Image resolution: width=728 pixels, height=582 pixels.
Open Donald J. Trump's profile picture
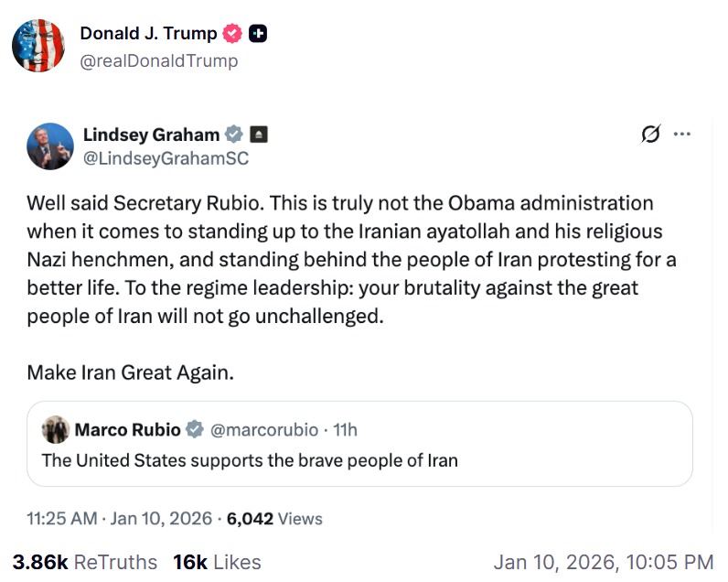(38, 45)
